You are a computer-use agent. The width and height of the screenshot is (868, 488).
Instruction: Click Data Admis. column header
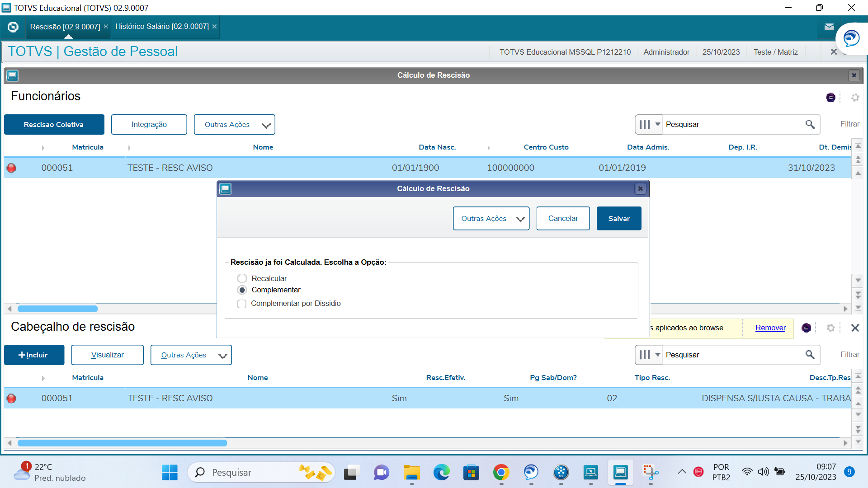pyautogui.click(x=648, y=147)
